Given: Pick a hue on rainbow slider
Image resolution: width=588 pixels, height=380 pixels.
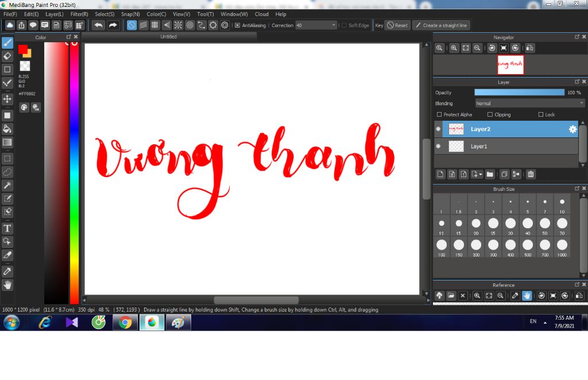Looking at the screenshot, I should point(74,172).
